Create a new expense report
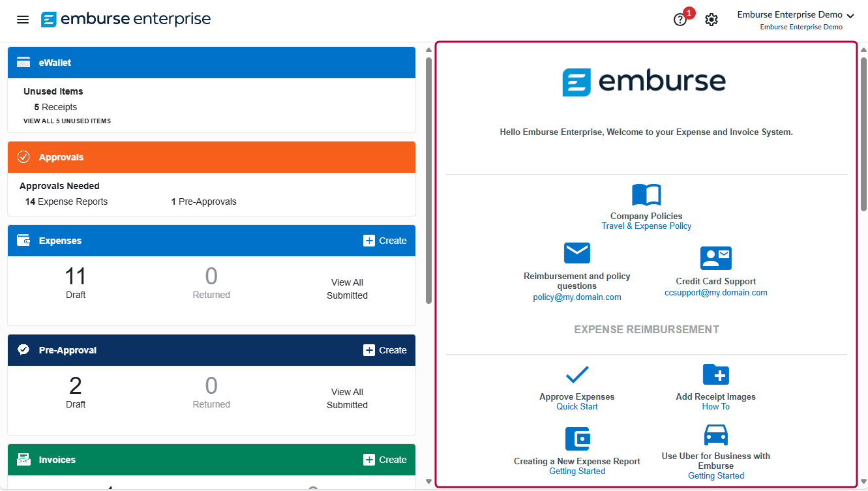The image size is (868, 491). 385,241
